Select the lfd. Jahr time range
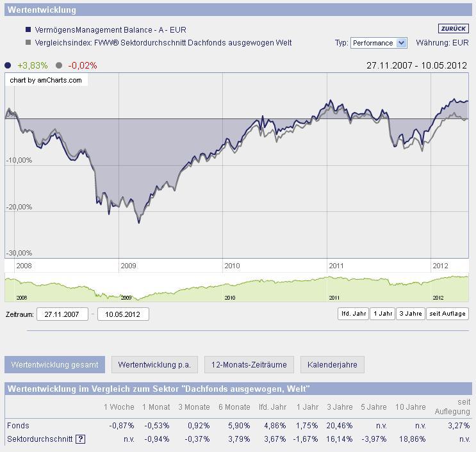 point(353,314)
